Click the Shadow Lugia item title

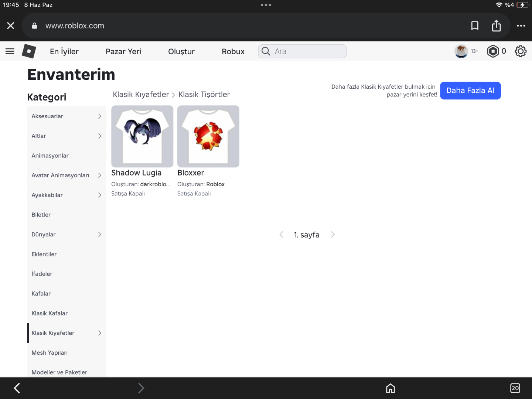136,173
